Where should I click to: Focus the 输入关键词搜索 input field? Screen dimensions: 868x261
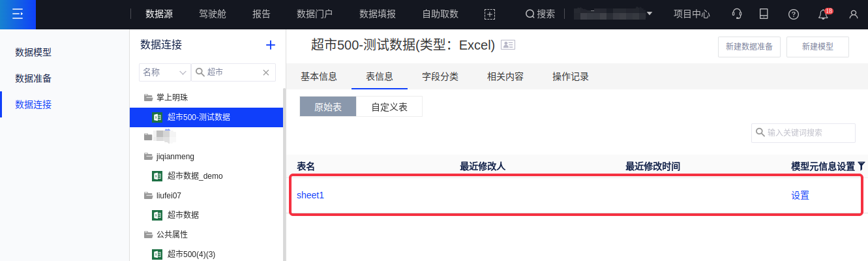pos(809,132)
